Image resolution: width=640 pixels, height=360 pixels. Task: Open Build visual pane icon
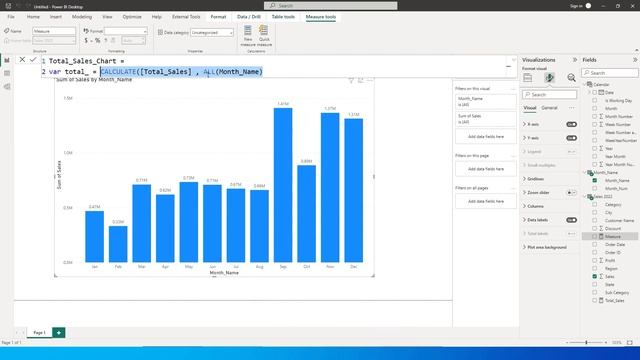(x=528, y=78)
